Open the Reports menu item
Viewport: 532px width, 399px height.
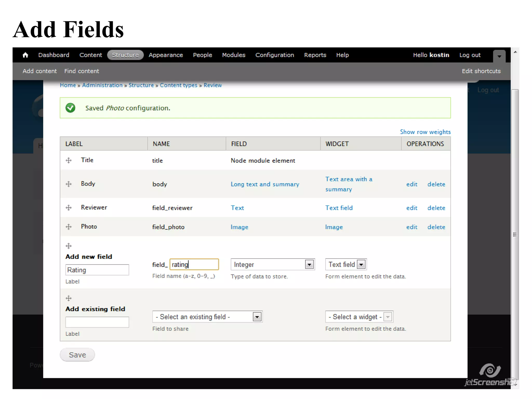(x=315, y=55)
